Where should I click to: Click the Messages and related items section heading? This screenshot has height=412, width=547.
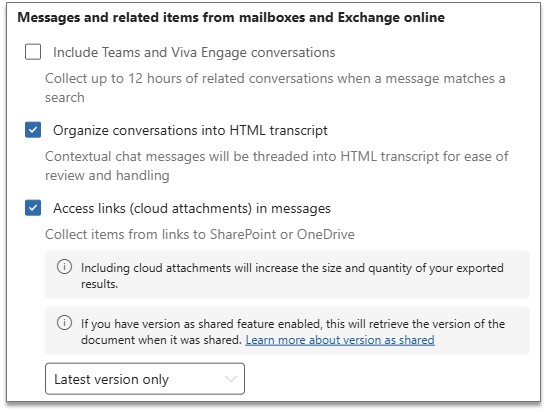(x=231, y=17)
